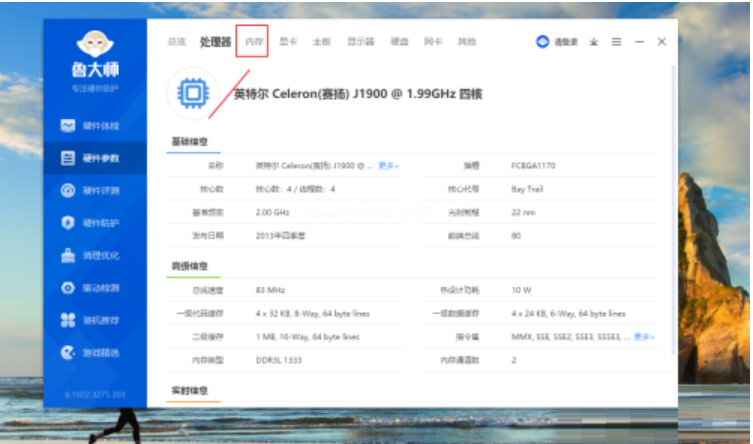753x444 pixels.
Task: Click the 请登录 login button
Action: (x=558, y=42)
